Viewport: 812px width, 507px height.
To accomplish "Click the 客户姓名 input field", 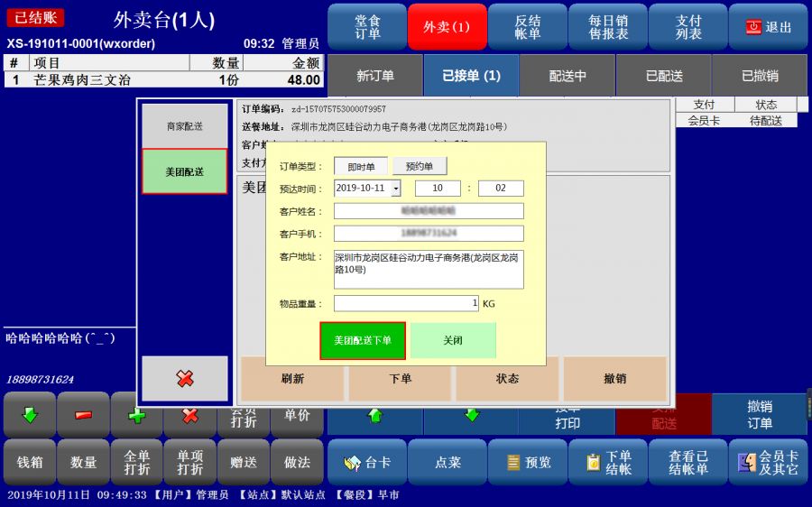I will click(429, 211).
